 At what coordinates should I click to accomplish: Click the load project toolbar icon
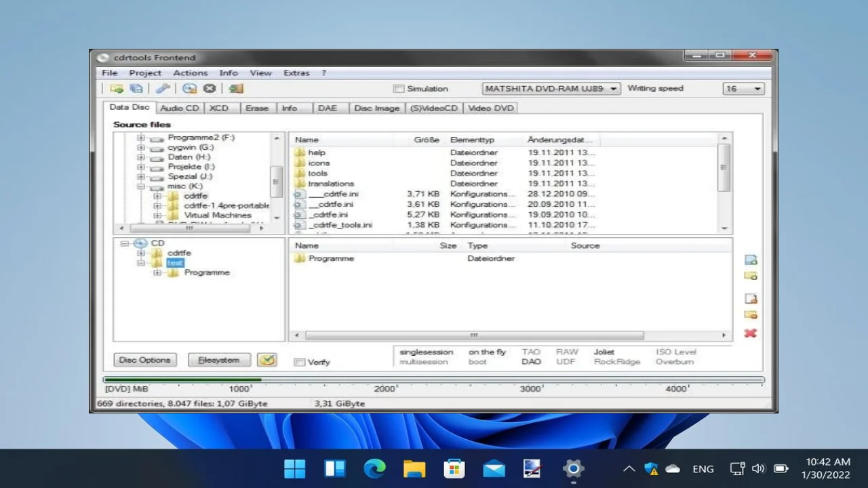pos(117,88)
